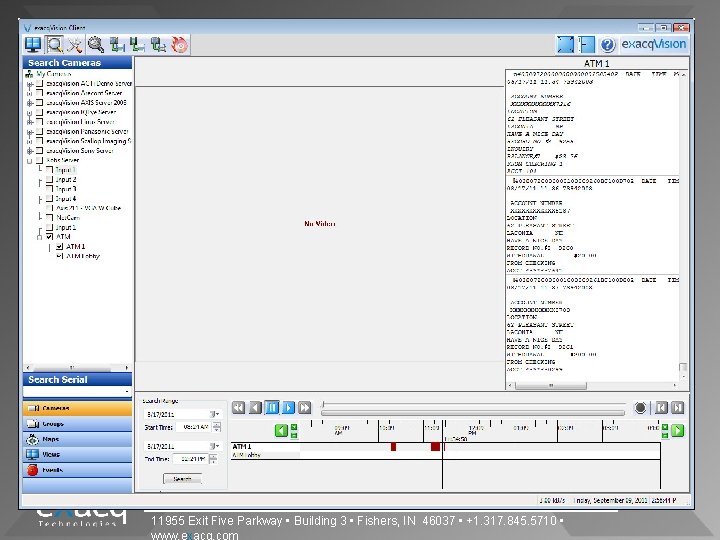Viewport: 720px width, 540px height.
Task: Click the mark-start bracket icon
Action: tap(661, 408)
